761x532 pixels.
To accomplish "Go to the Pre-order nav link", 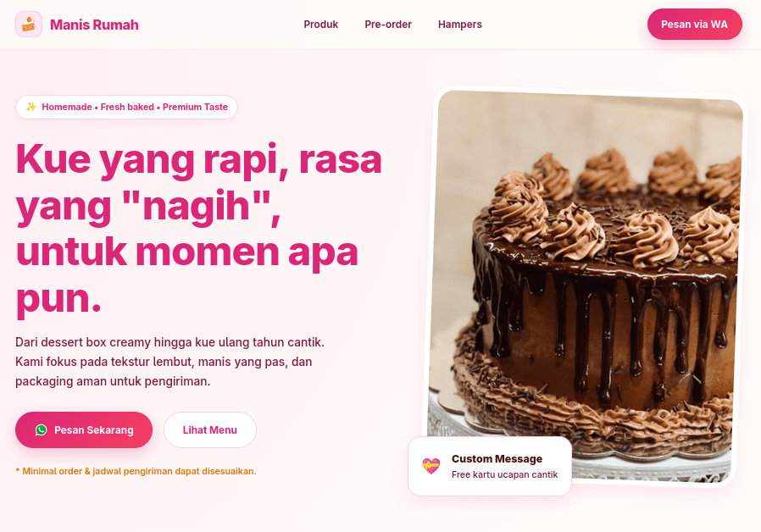I will (x=388, y=25).
